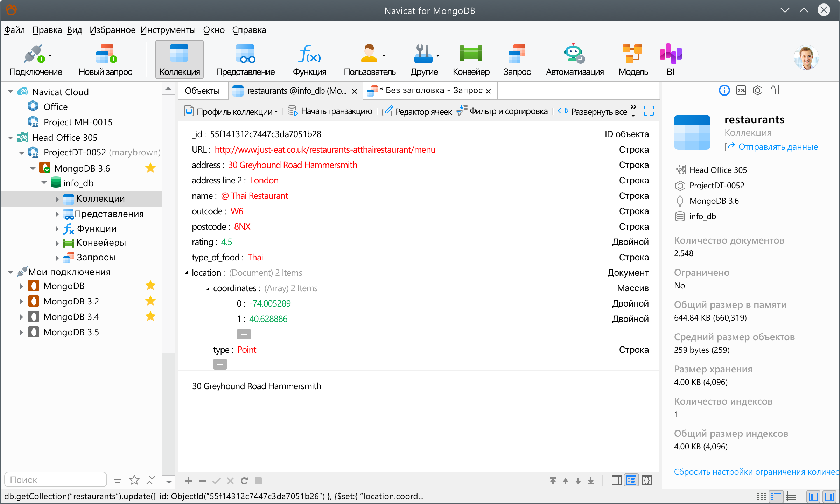The width and height of the screenshot is (840, 504).
Task: Open the hexagon project panel icon
Action: pyautogui.click(x=758, y=91)
